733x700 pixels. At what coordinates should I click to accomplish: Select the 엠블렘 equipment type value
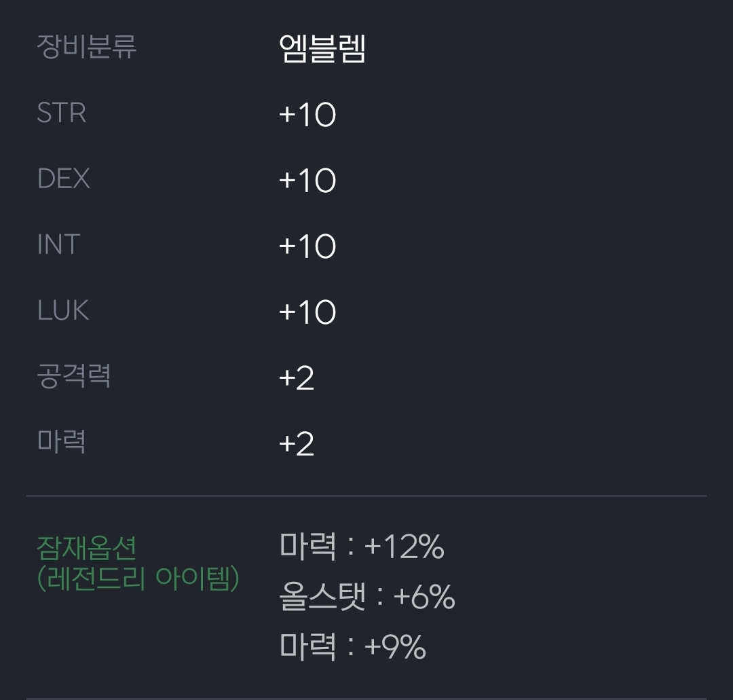(322, 49)
